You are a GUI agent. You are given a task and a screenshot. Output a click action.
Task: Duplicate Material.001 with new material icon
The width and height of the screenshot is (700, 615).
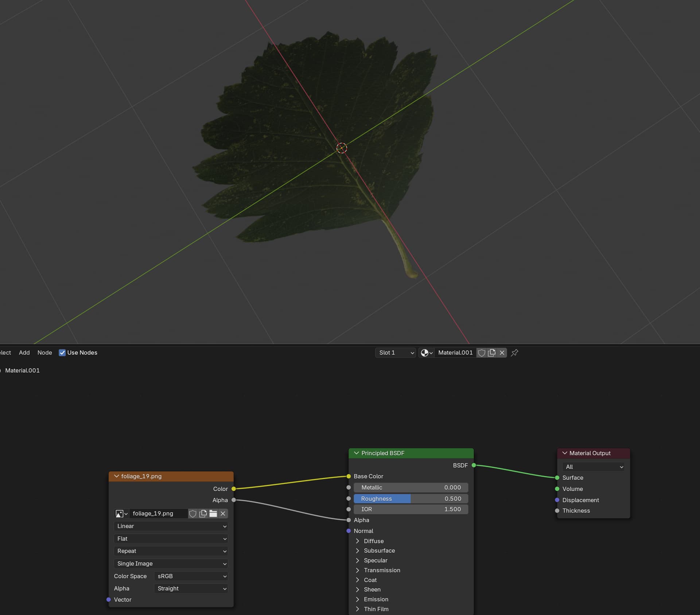(491, 353)
